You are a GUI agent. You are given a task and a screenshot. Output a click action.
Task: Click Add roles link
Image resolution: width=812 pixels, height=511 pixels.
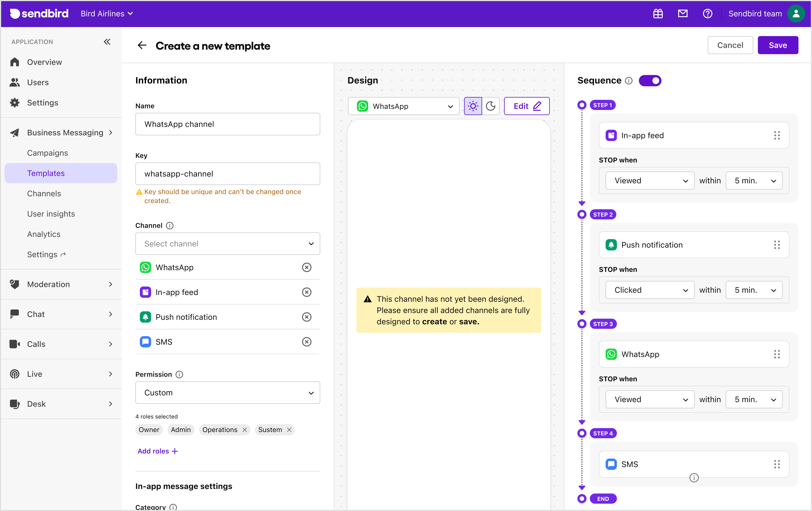[158, 451]
